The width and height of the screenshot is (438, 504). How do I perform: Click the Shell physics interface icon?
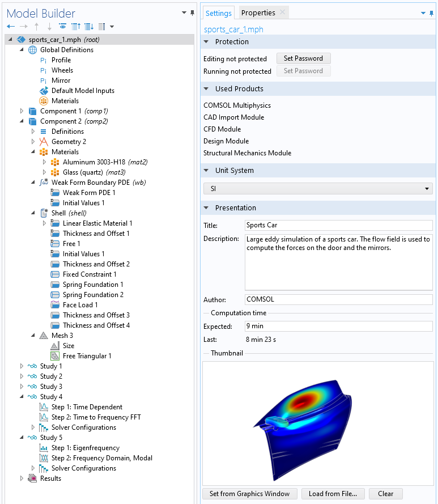pyautogui.click(x=44, y=213)
